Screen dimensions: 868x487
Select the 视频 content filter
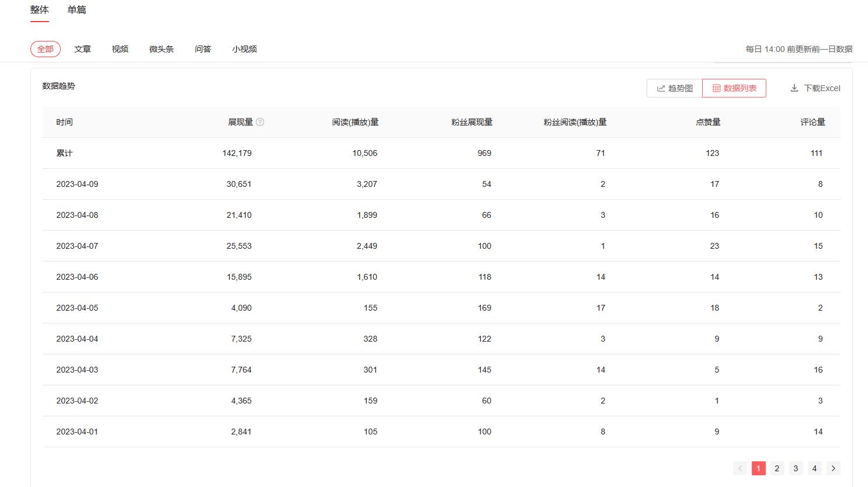pyautogui.click(x=120, y=49)
